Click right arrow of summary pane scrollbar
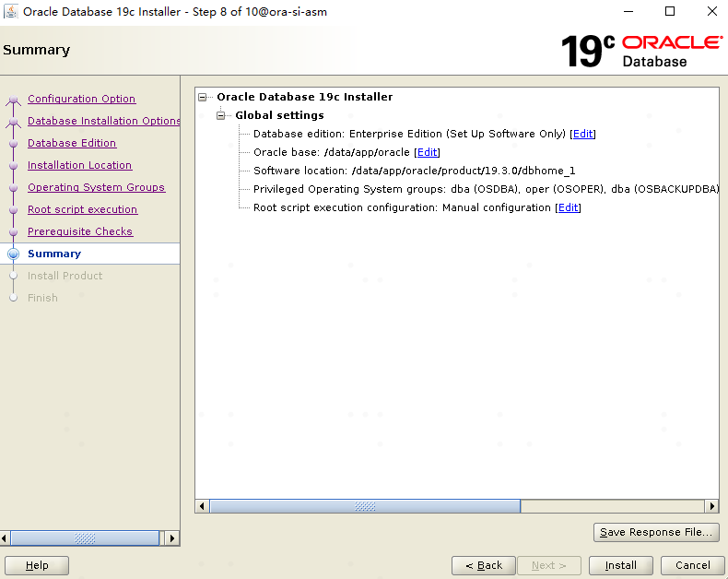728x579 pixels. [711, 506]
